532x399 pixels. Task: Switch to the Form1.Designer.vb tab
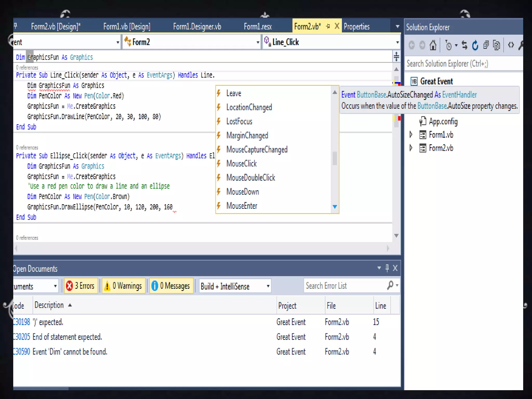coord(197,26)
